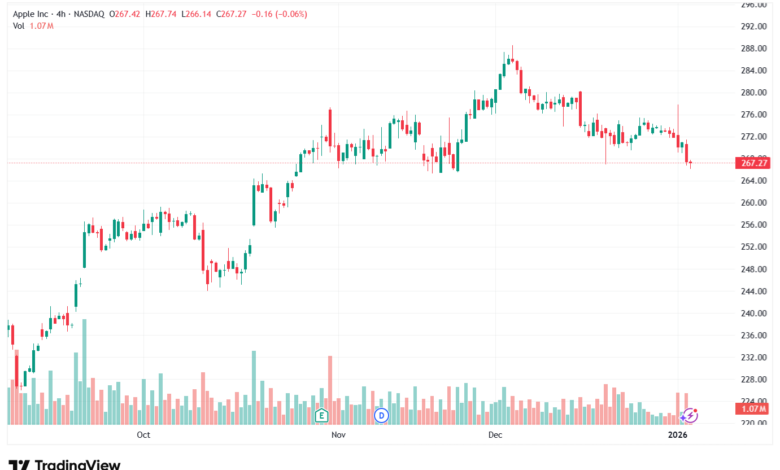Click the TradingView logo icon

point(19,464)
